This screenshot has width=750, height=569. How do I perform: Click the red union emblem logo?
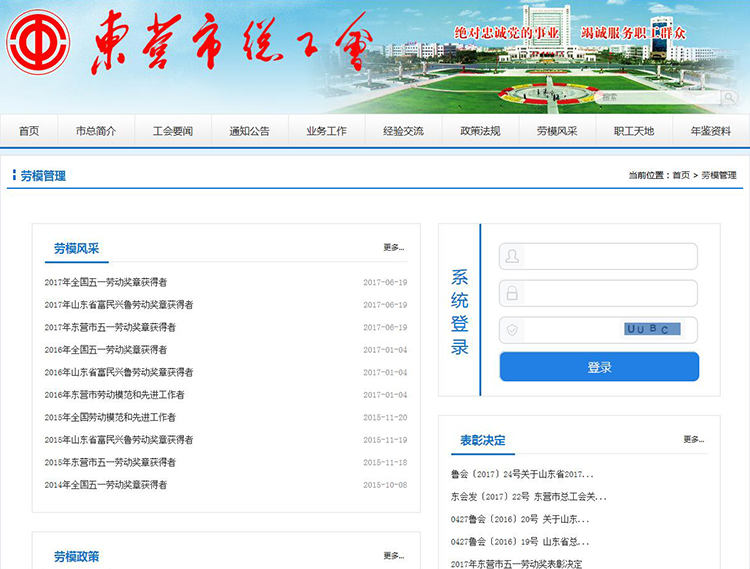pos(38,42)
